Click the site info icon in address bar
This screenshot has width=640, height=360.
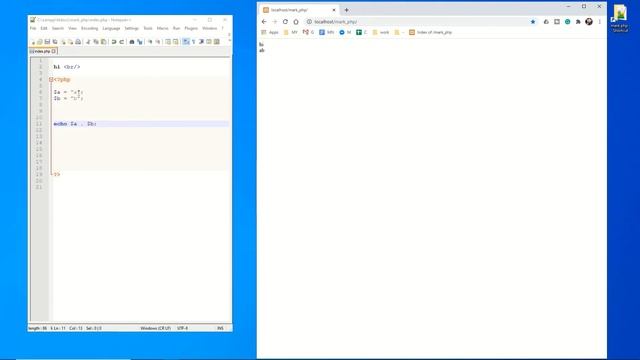309,22
